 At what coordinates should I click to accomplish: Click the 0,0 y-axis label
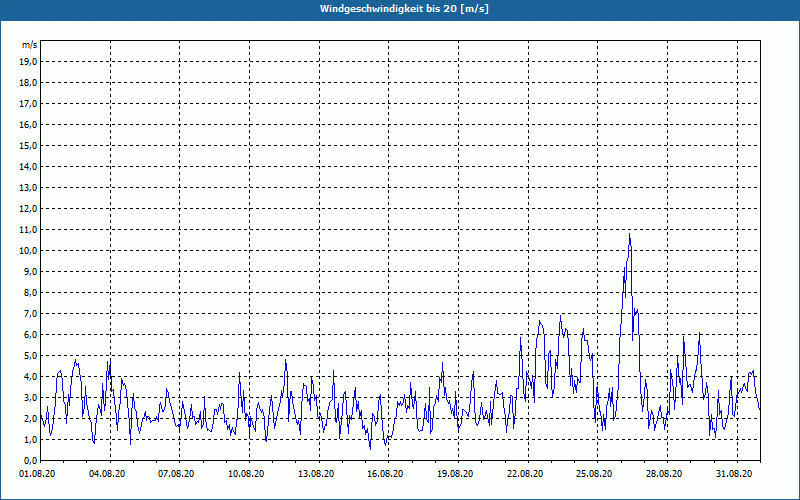tap(30, 461)
